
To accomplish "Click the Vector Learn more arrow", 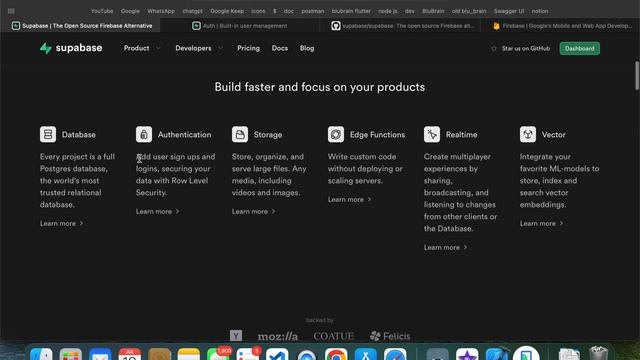I will point(562,223).
